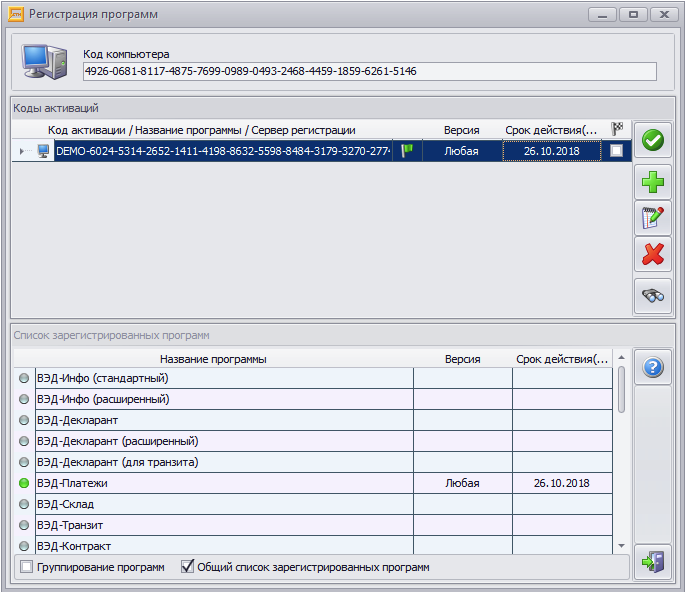Image resolution: width=685 pixels, height=592 pixels.
Task: Click the exit door icon button
Action: point(653,563)
